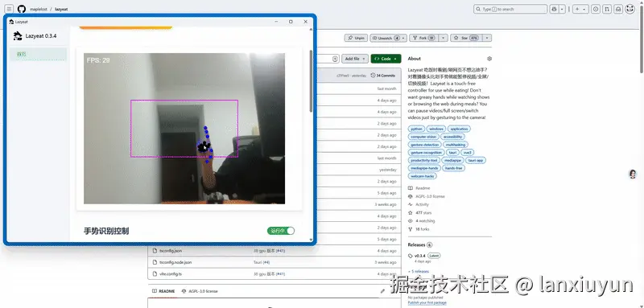Open the Tauri (#4) commit message link
Screen dimensions: 644x308
(x=262, y=262)
